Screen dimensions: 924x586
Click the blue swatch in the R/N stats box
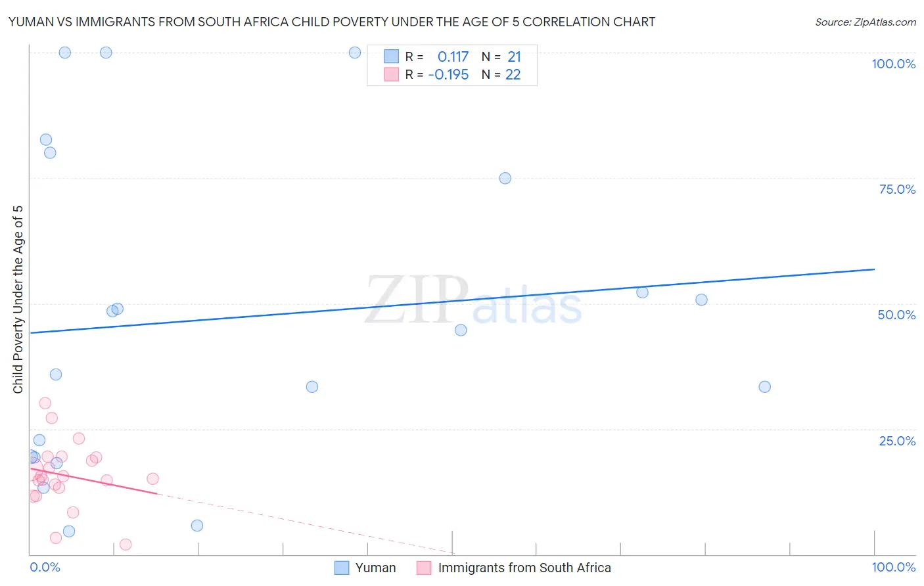pos(392,56)
